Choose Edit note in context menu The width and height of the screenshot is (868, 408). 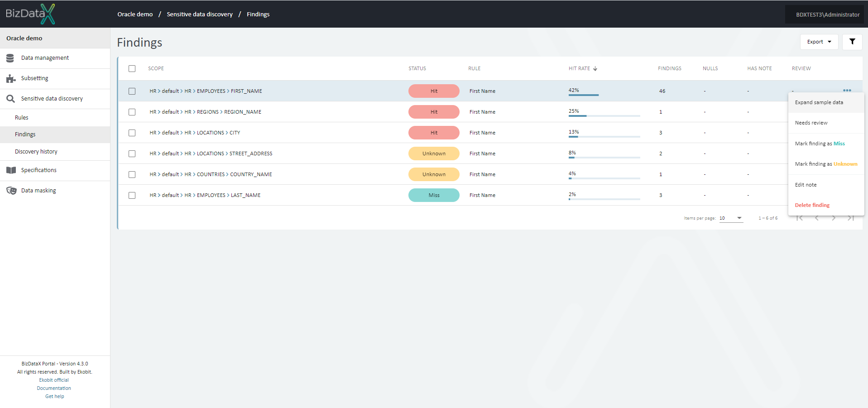(x=826, y=185)
